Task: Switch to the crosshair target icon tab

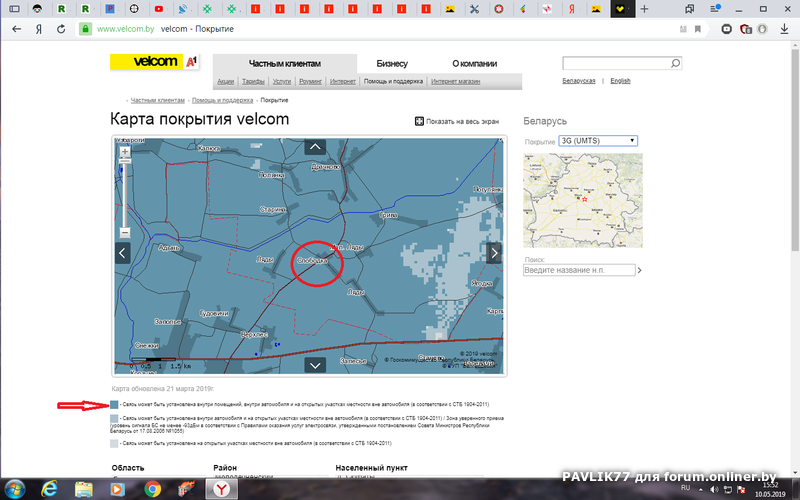Action: pyautogui.click(x=134, y=9)
